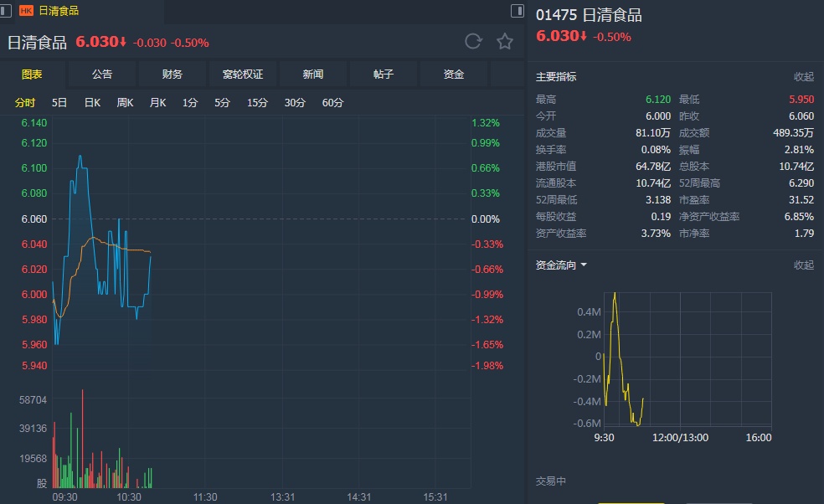Switch chart to 60分 interval

coord(332,103)
